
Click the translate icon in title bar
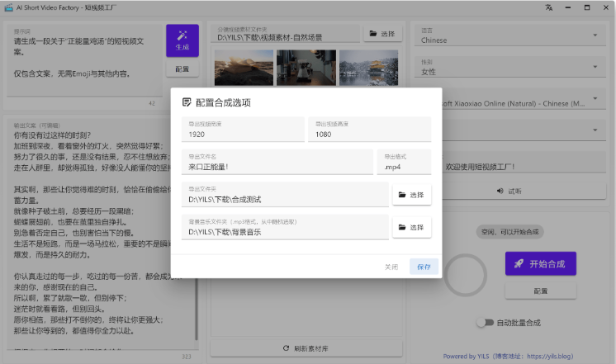click(x=548, y=7)
